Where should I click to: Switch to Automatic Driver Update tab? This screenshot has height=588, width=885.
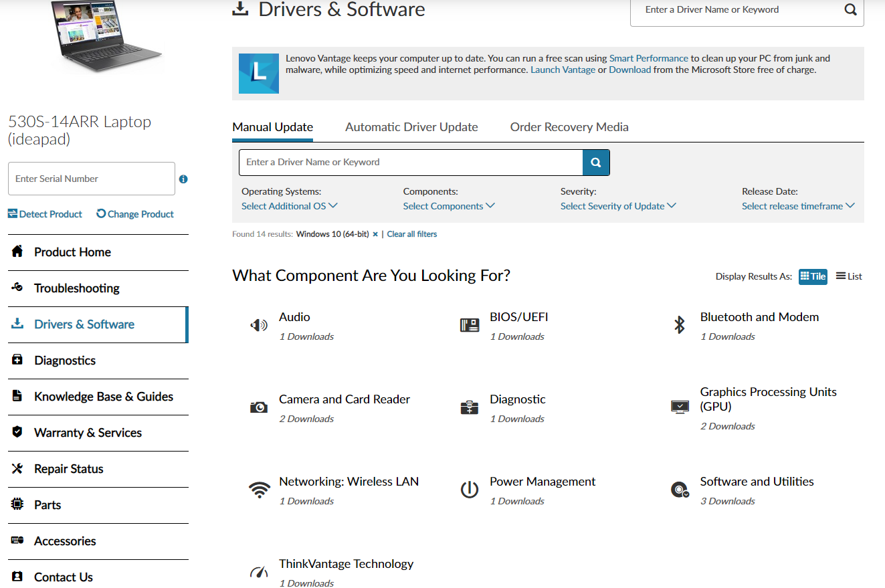click(x=411, y=127)
